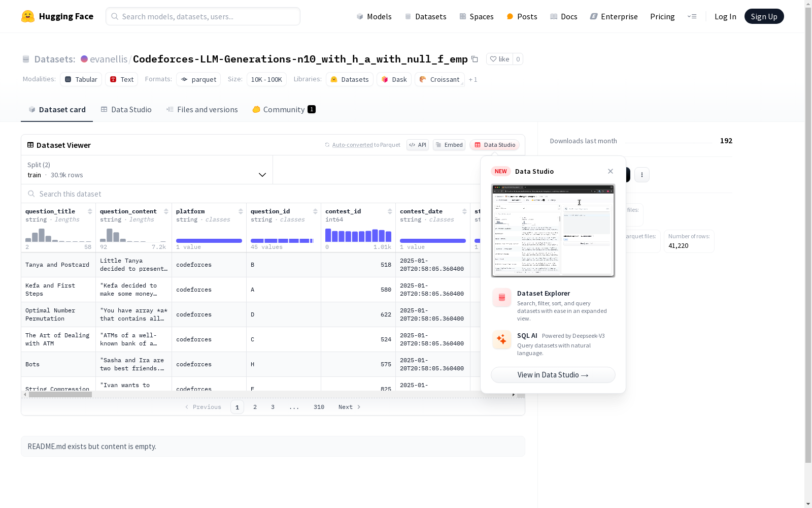
Task: Go to page 3 of results
Action: (x=273, y=407)
